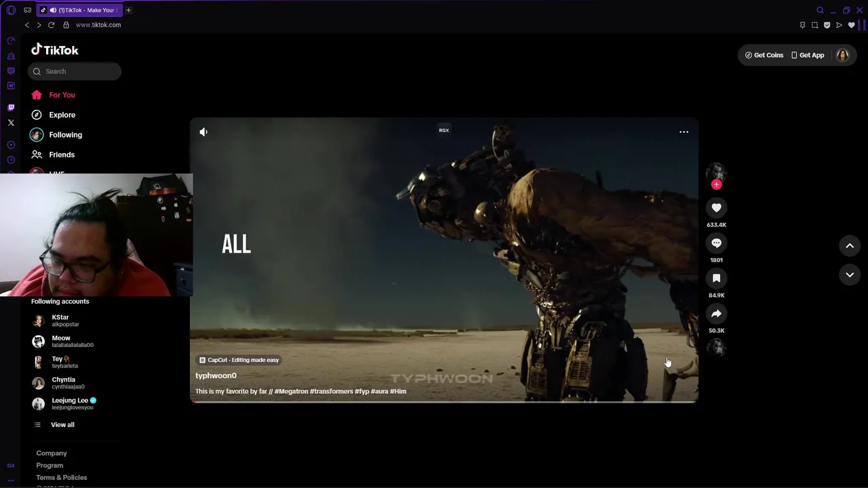The width and height of the screenshot is (868, 488).
Task: Follow creator with the red plus button
Action: (x=716, y=184)
